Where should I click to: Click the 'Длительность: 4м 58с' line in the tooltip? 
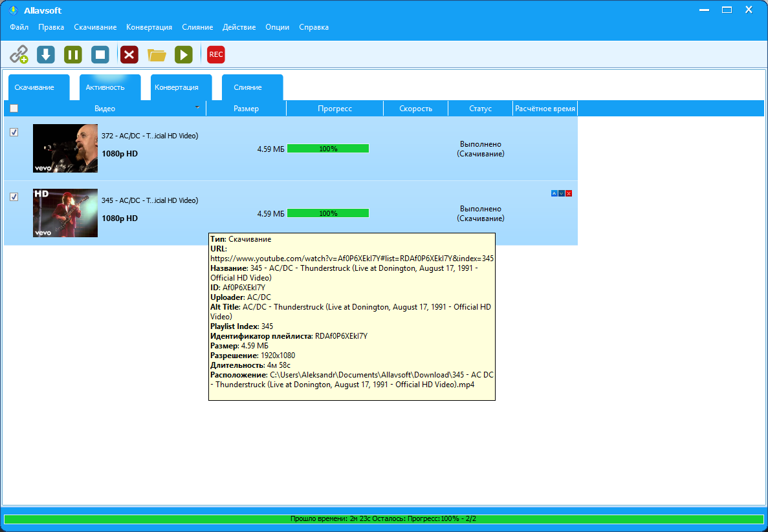250,365
